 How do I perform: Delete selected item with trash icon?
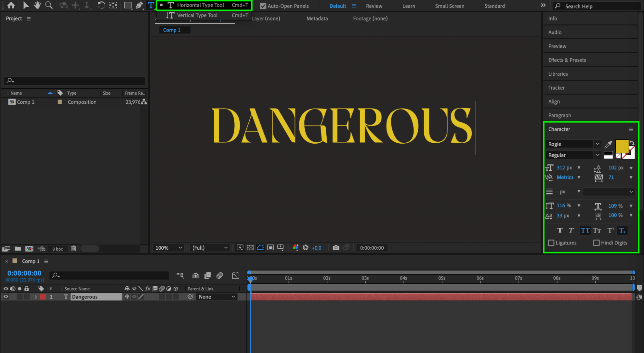[73, 248]
